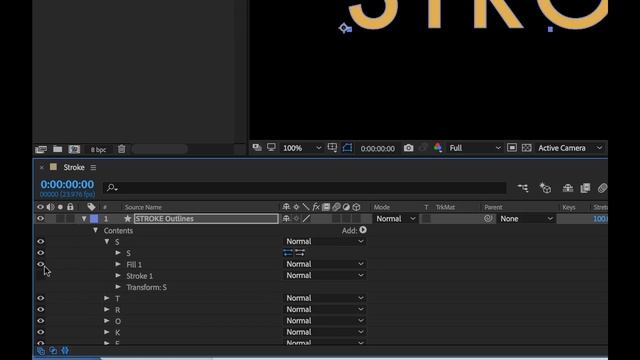
Task: Select the Stroke composition tab
Action: click(74, 167)
